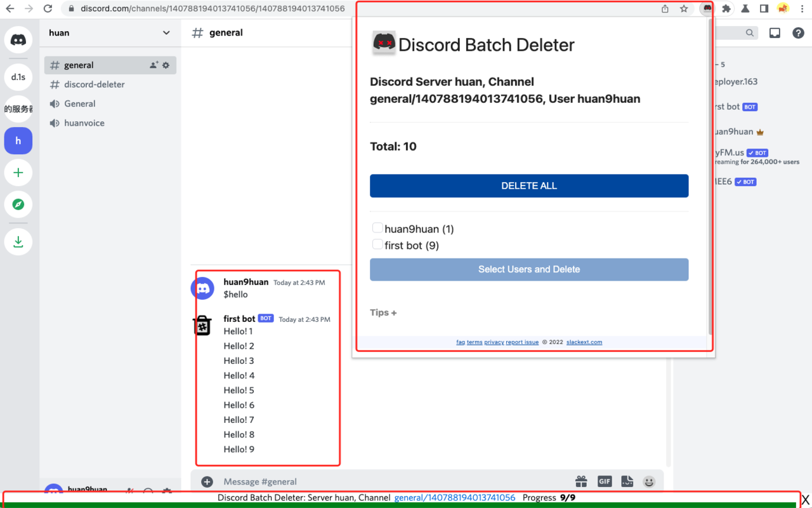Open the Chrome extensions puzzle menu
This screenshot has height=508, width=812.
coord(726,9)
